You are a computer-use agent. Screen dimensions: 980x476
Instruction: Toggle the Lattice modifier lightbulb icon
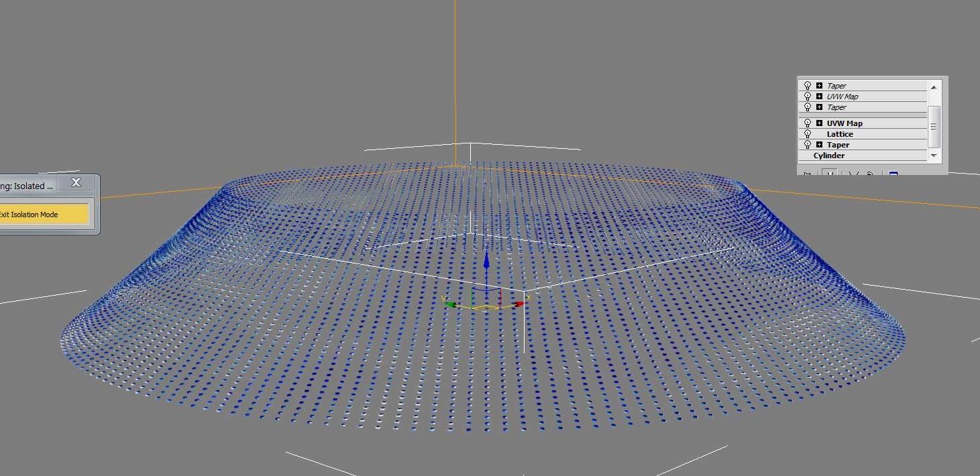(x=808, y=134)
